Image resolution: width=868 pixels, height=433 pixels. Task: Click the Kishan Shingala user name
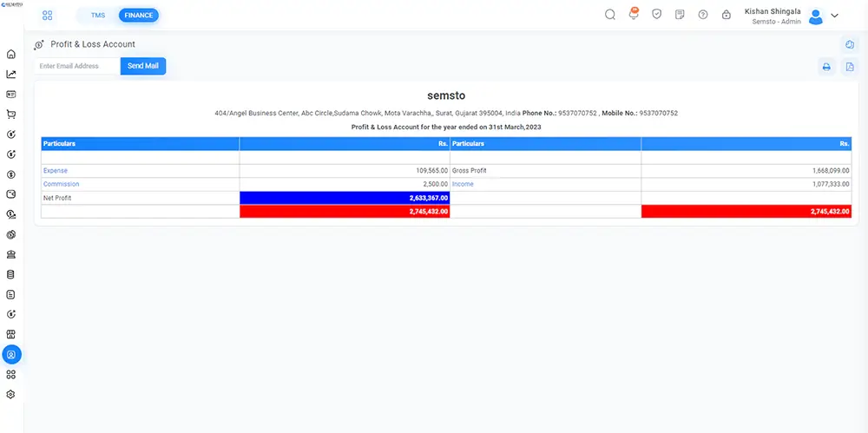point(773,11)
